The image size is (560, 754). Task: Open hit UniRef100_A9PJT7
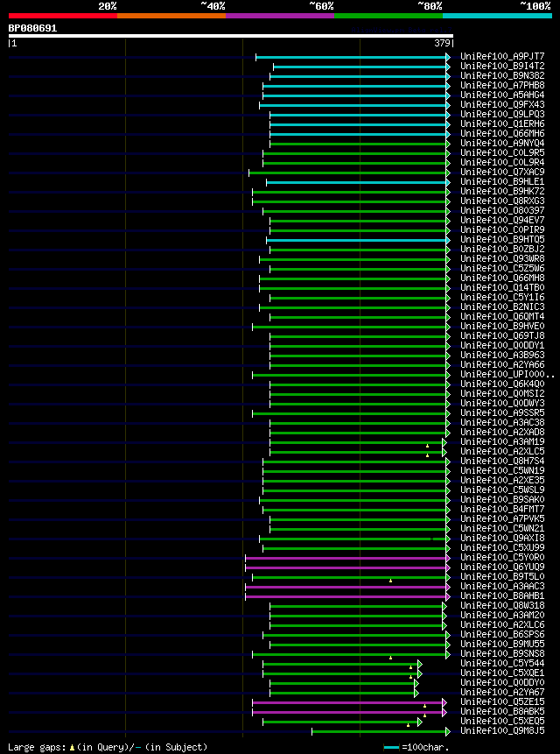pyautogui.click(x=502, y=57)
